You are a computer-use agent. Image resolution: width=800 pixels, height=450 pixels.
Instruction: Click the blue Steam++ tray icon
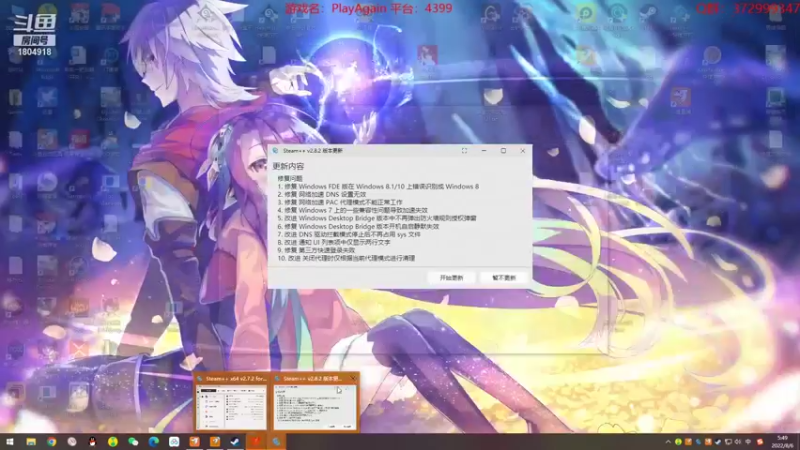(x=698, y=442)
